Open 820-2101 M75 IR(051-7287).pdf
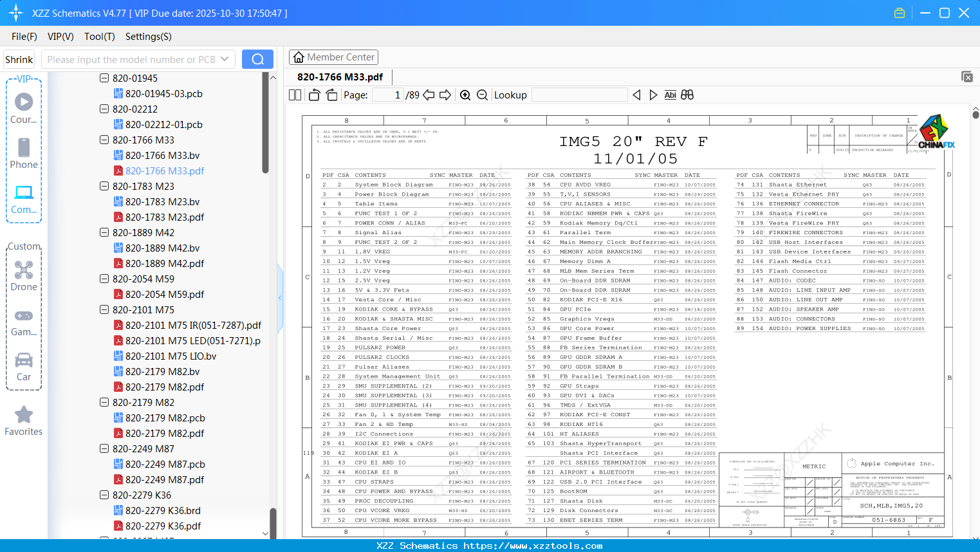Screen dimensions: 980x552 pyautogui.click(x=193, y=325)
